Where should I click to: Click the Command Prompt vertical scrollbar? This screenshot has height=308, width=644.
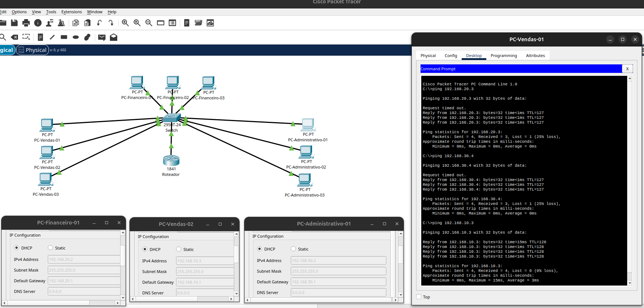[630, 180]
